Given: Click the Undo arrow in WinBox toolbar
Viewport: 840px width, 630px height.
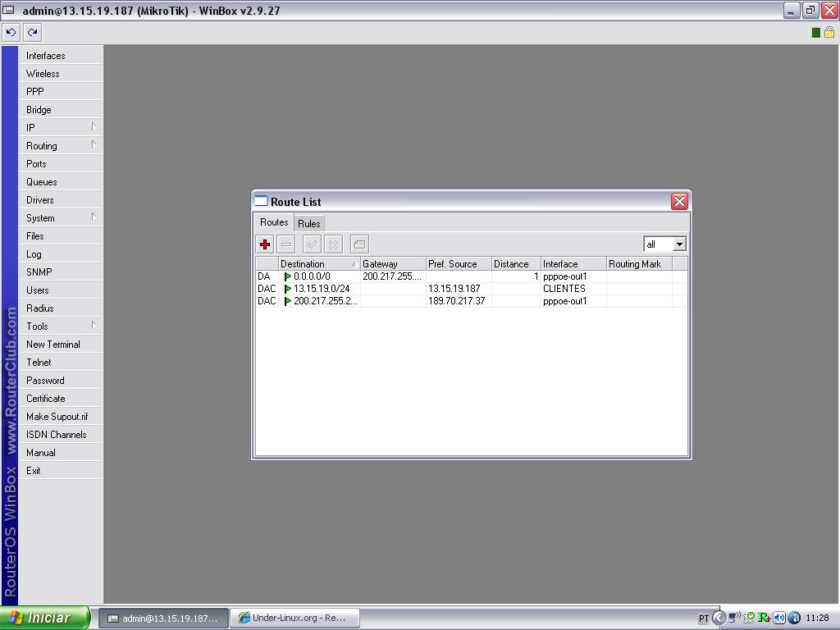Looking at the screenshot, I should [11, 33].
